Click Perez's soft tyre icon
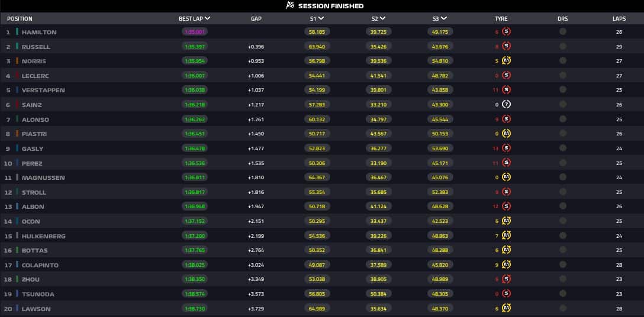 click(x=507, y=163)
